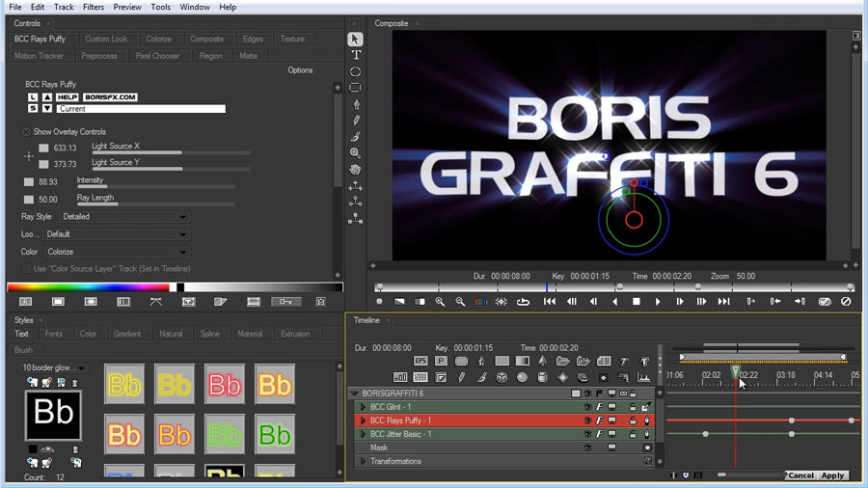
Task: Click EPS import icon in timeline
Action: pyautogui.click(x=420, y=361)
